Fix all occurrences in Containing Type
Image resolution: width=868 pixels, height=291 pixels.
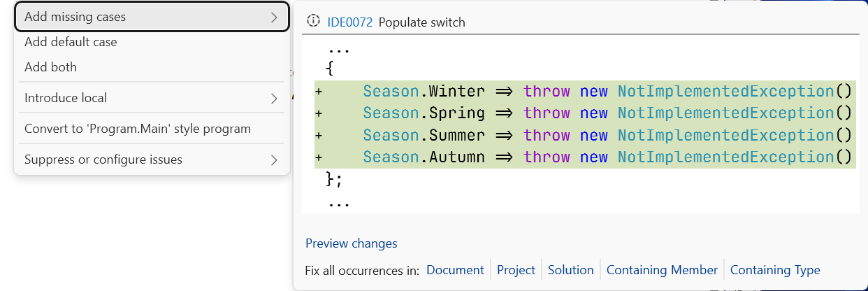click(x=775, y=270)
